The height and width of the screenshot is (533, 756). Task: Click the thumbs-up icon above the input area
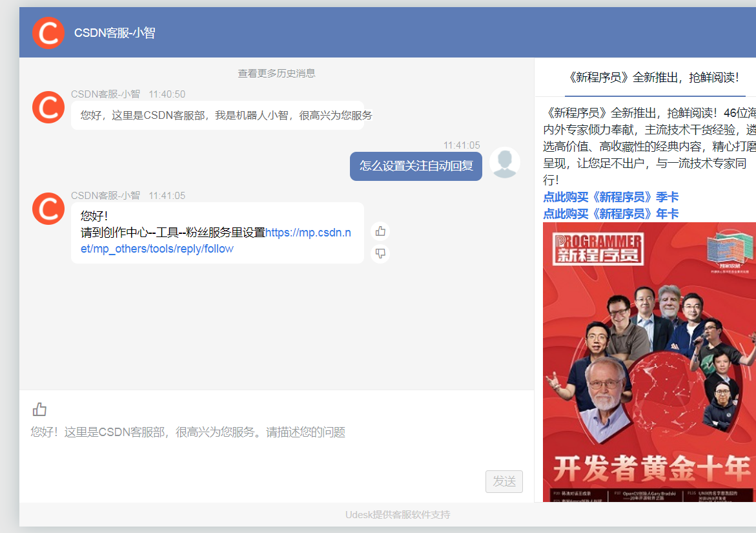pos(39,409)
